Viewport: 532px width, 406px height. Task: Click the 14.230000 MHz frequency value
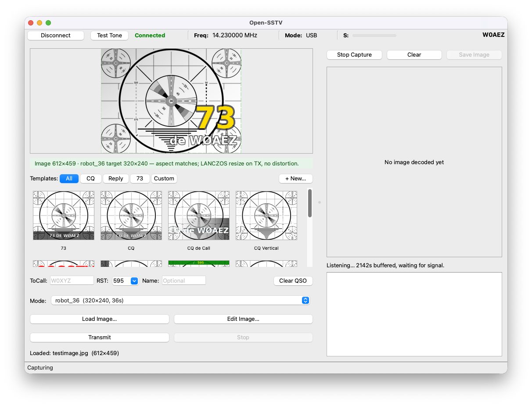[x=235, y=36]
